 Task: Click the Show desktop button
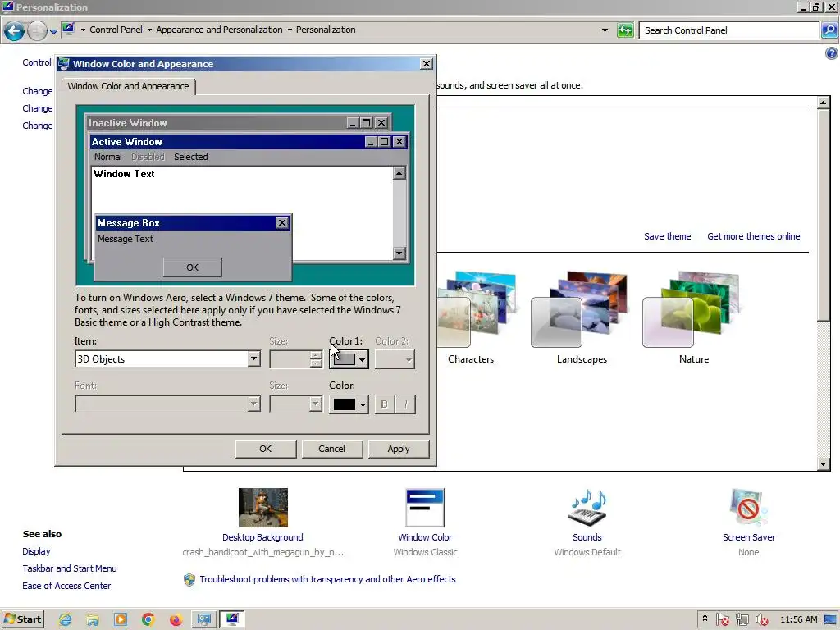[831, 620]
